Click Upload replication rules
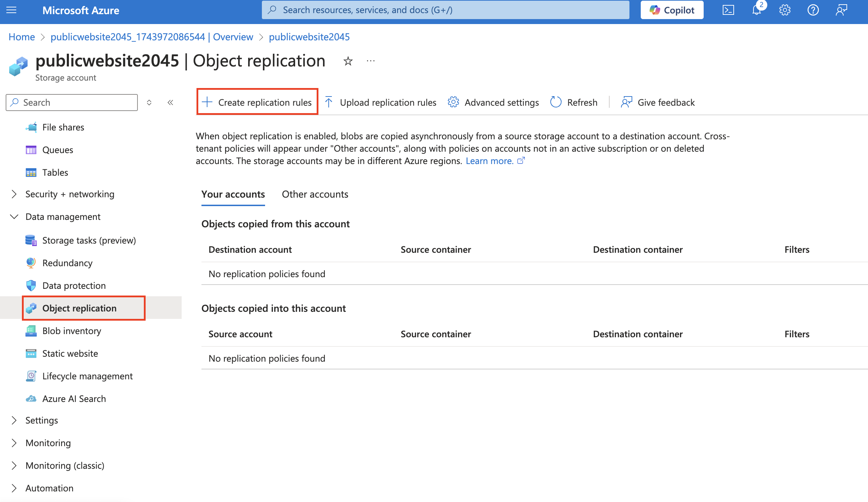 [380, 102]
